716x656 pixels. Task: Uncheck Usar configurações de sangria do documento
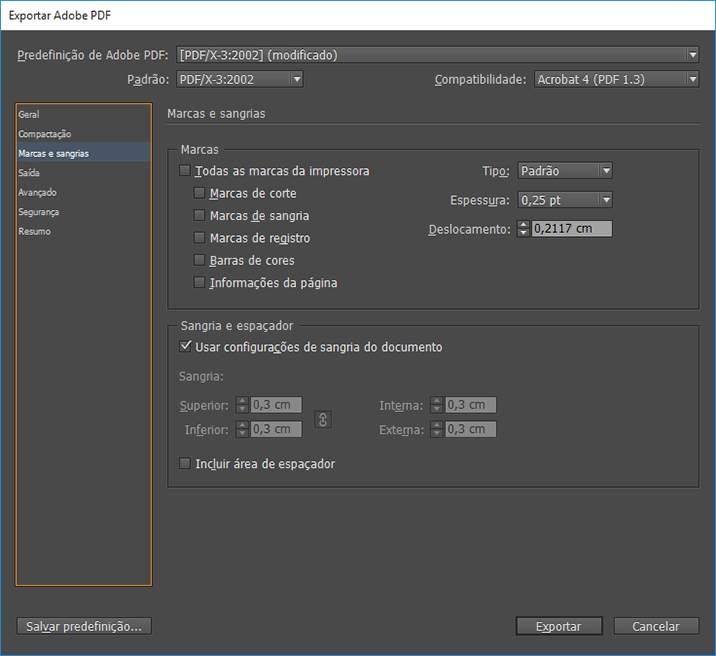pos(184,347)
